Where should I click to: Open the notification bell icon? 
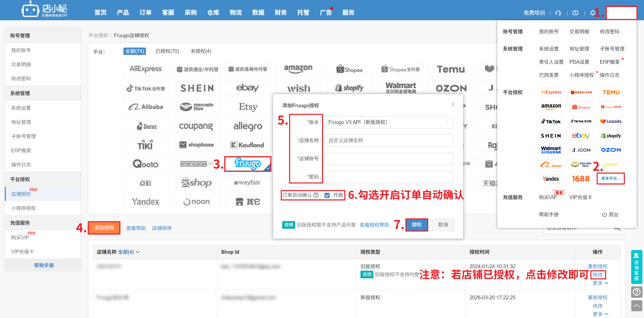[592, 13]
